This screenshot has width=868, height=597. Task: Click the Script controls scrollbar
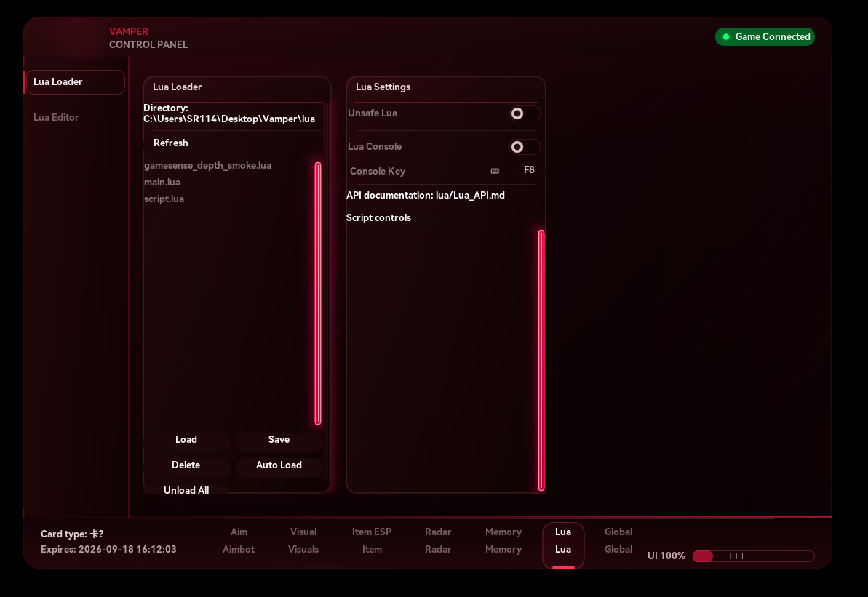tap(541, 360)
